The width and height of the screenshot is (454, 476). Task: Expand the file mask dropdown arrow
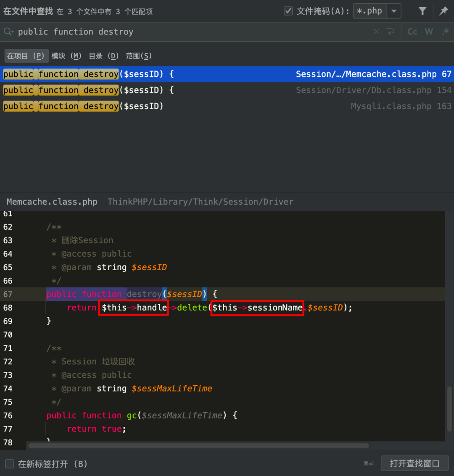click(x=394, y=11)
